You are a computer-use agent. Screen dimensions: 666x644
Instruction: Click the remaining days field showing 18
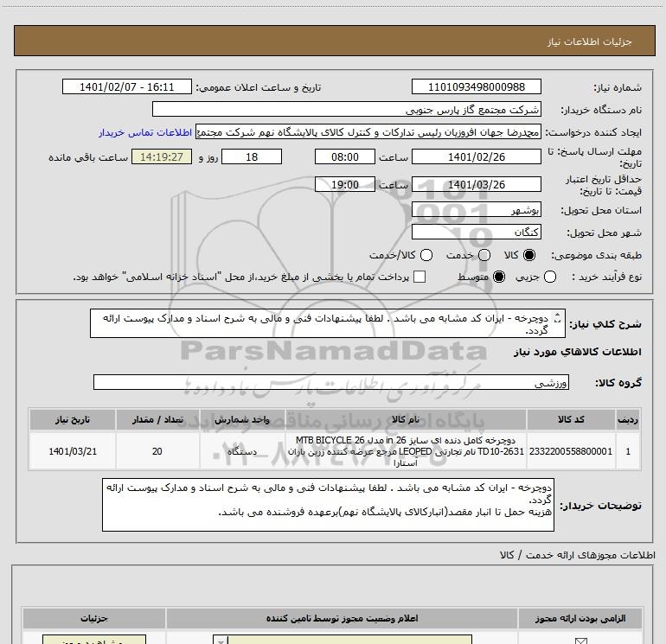tap(252, 156)
